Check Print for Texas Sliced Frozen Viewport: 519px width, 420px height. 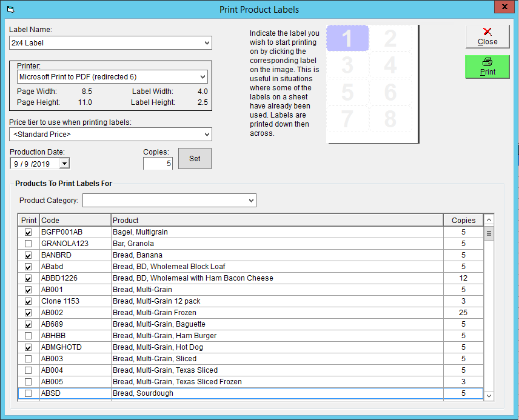pos(28,382)
